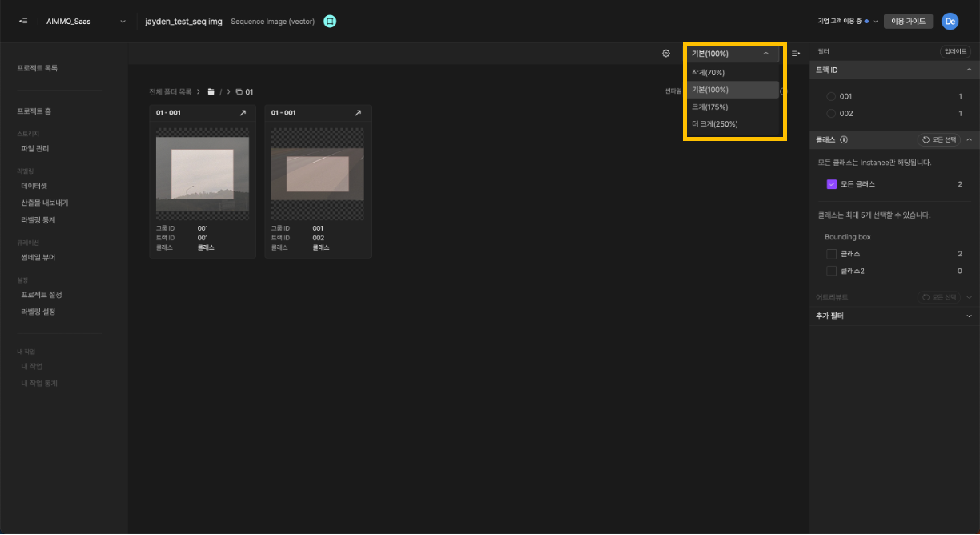Open 데이터셋 in sidebar
Viewport: 980px width, 535px height.
[x=35, y=185]
